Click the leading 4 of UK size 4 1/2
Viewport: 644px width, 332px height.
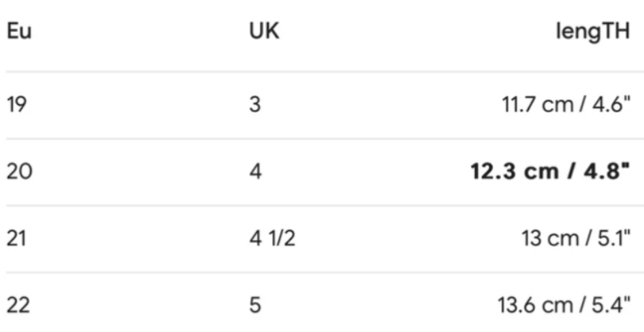255,239
